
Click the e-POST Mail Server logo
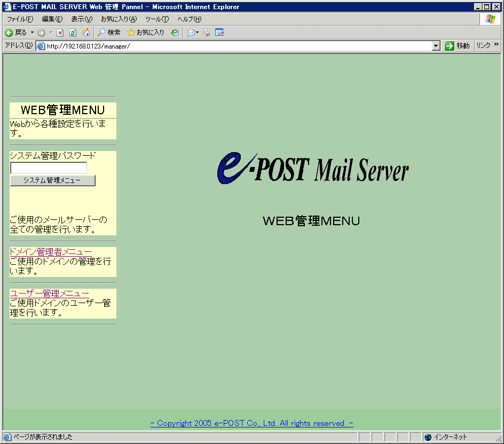pos(313,168)
